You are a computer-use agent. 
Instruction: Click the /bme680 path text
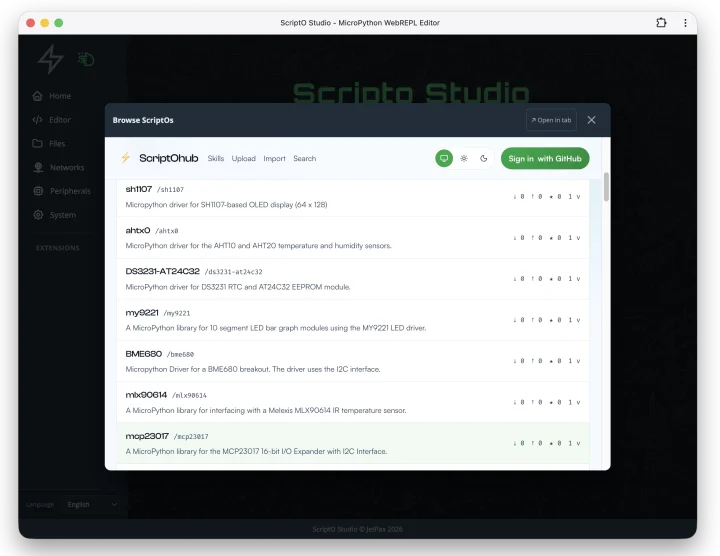(180, 354)
